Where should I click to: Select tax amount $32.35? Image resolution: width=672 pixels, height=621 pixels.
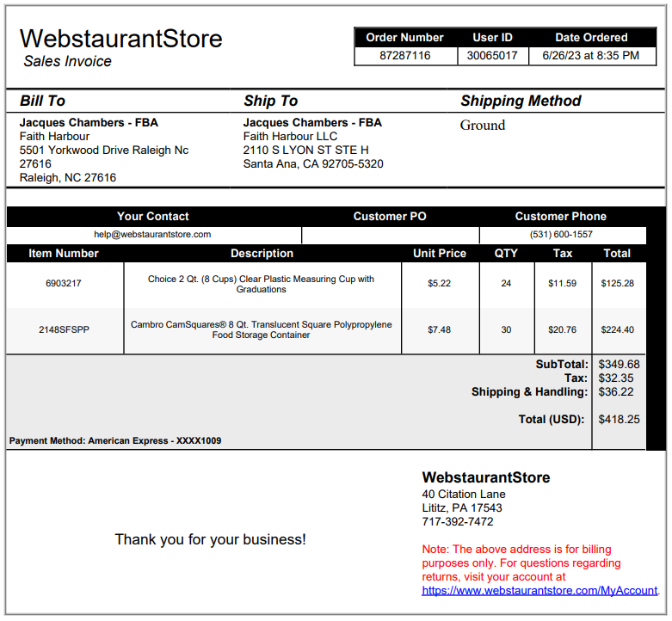pos(616,378)
